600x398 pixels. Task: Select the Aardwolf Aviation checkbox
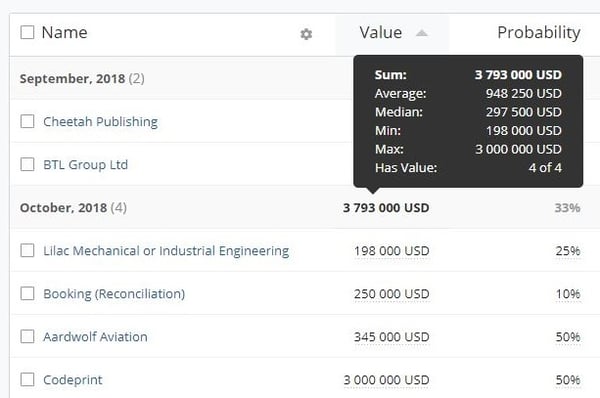(27, 337)
